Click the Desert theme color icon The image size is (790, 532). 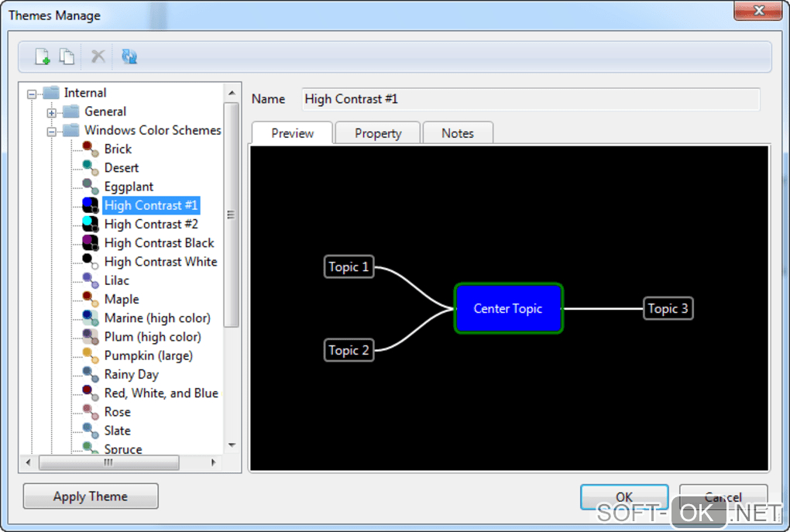(91, 168)
